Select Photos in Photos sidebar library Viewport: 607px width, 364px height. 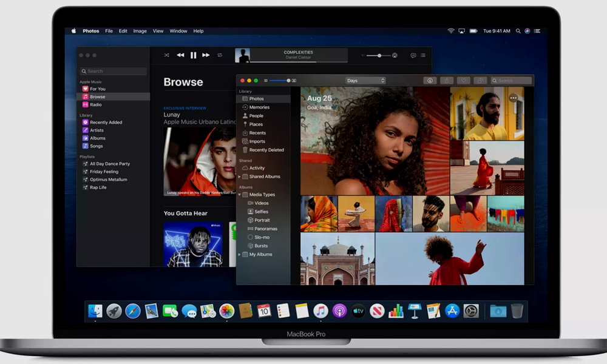coord(263,99)
